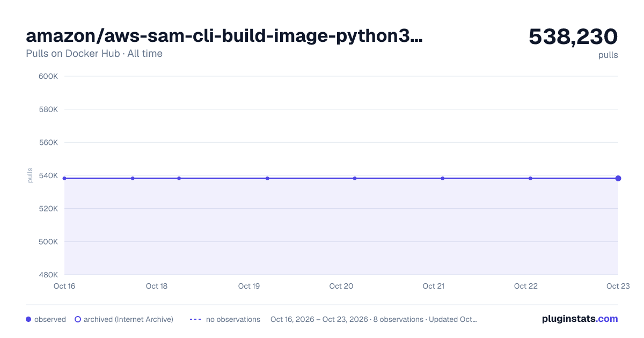Viewport: 644px width, 338px height.
Task: Click the Oct 20 x-axis label
Action: pyautogui.click(x=341, y=286)
